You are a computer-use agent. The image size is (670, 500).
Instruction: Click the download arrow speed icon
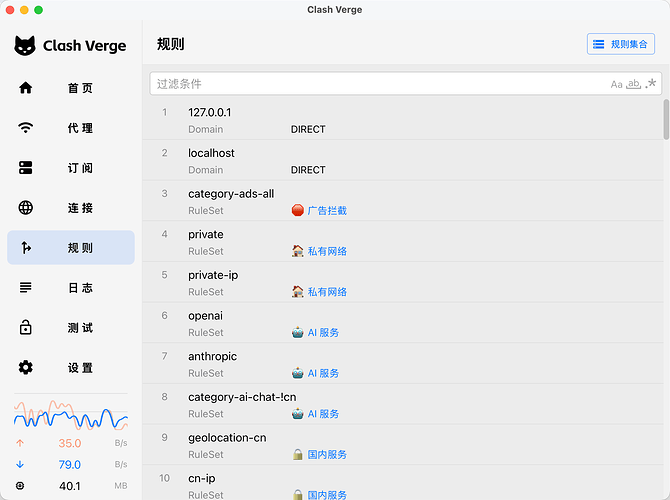click(x=20, y=465)
